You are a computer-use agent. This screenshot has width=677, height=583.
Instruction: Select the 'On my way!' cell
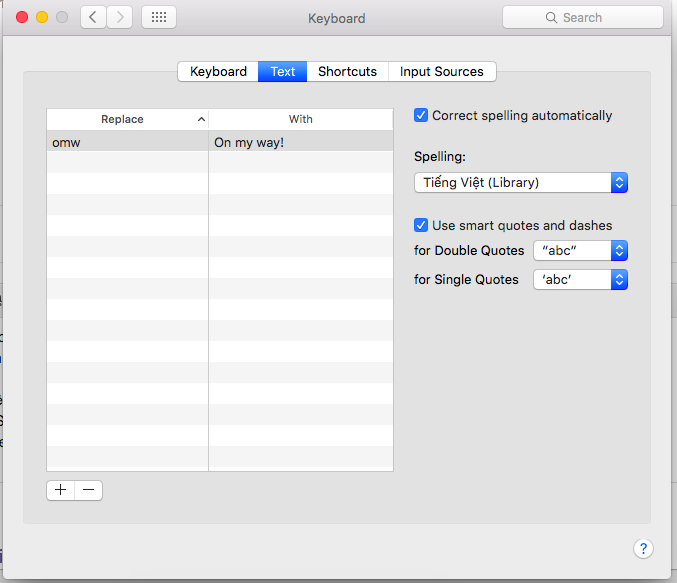(x=301, y=142)
